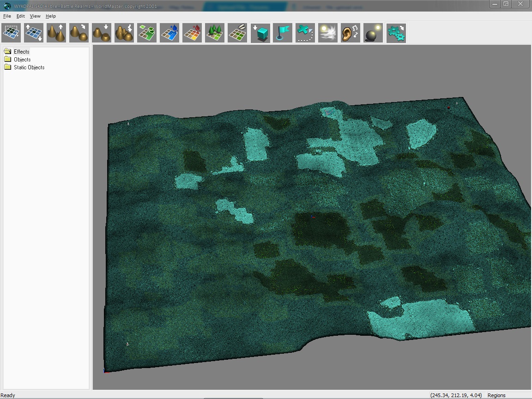Image resolution: width=532 pixels, height=399 pixels.
Task: Activate the place object cube tool
Action: coord(260,33)
